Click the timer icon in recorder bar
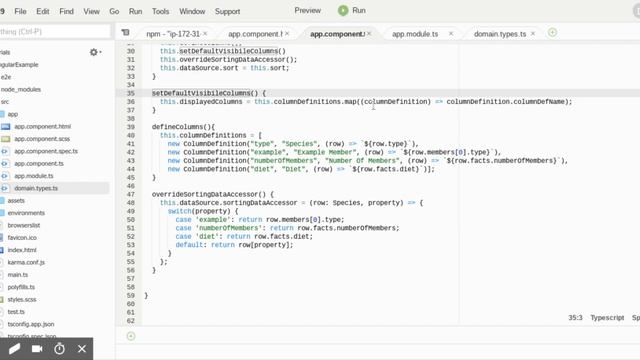 click(x=60, y=349)
